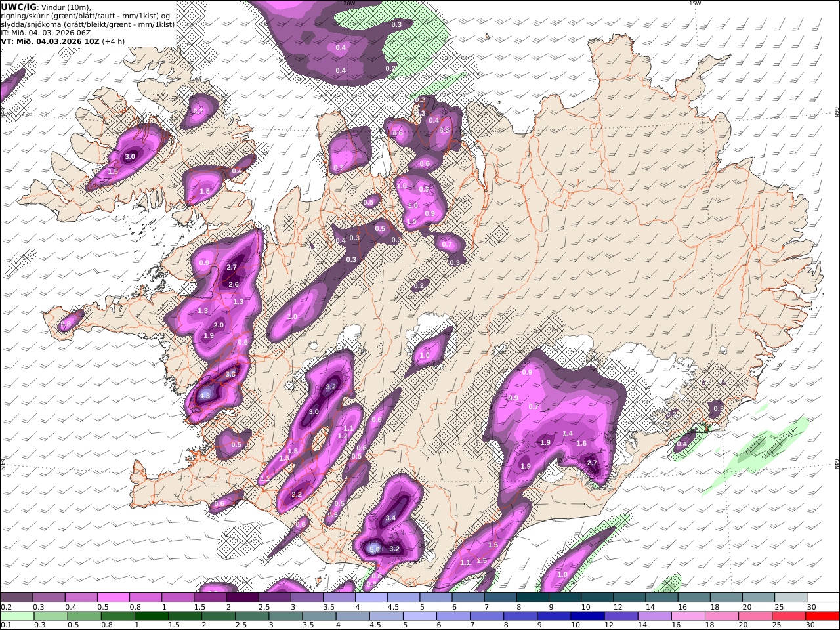Click the '0.1' label on the rain scale

tap(6, 625)
